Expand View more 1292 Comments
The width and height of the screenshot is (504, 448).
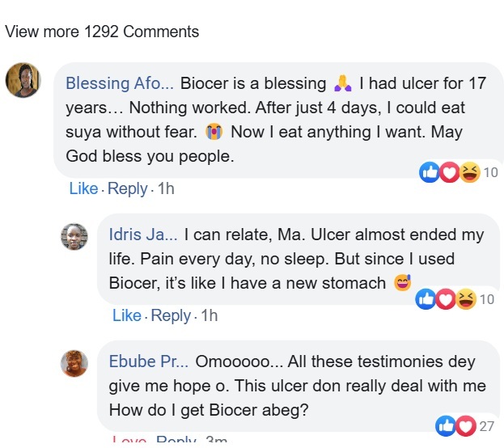(x=102, y=32)
